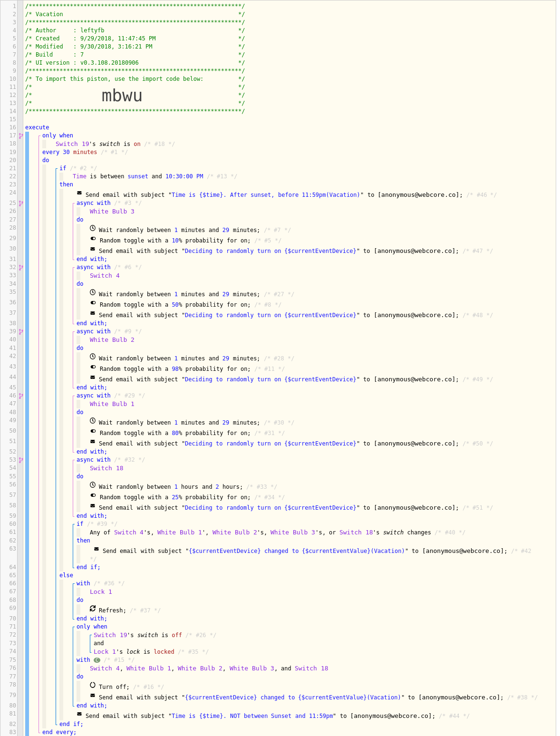Click the "Switch 18" device on line 54
Image resolution: width=560 pixels, height=736 pixels.
[106, 468]
